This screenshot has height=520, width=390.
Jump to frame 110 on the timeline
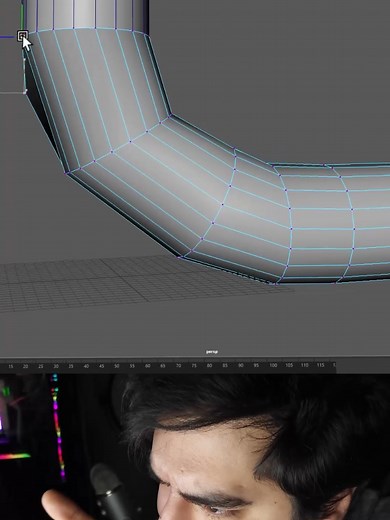coord(305,365)
